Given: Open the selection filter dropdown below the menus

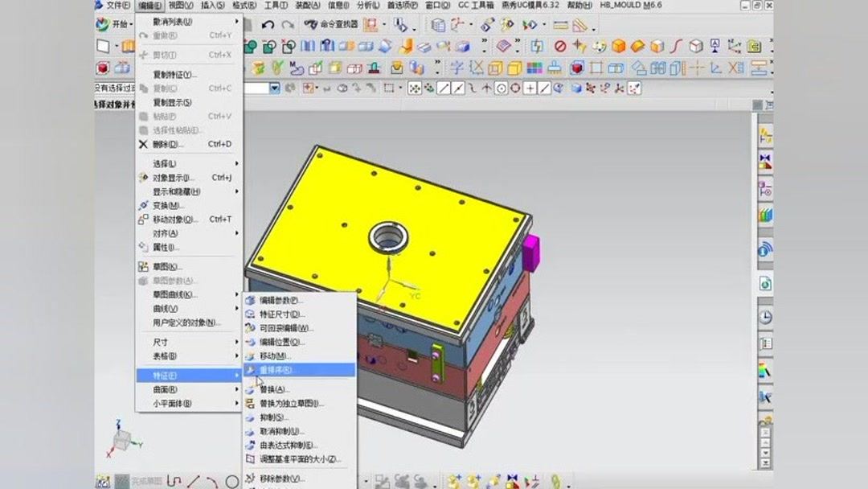Looking at the screenshot, I should (274, 86).
